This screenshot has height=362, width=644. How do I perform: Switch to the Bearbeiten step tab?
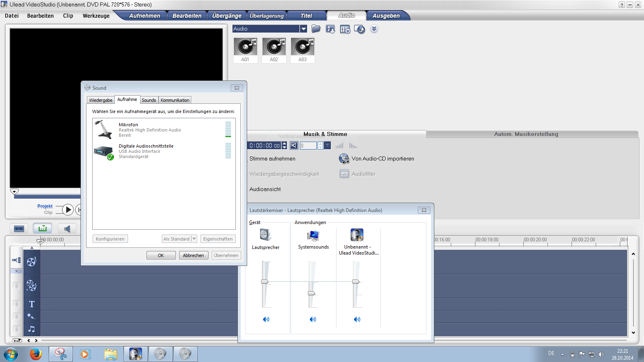click(x=187, y=16)
